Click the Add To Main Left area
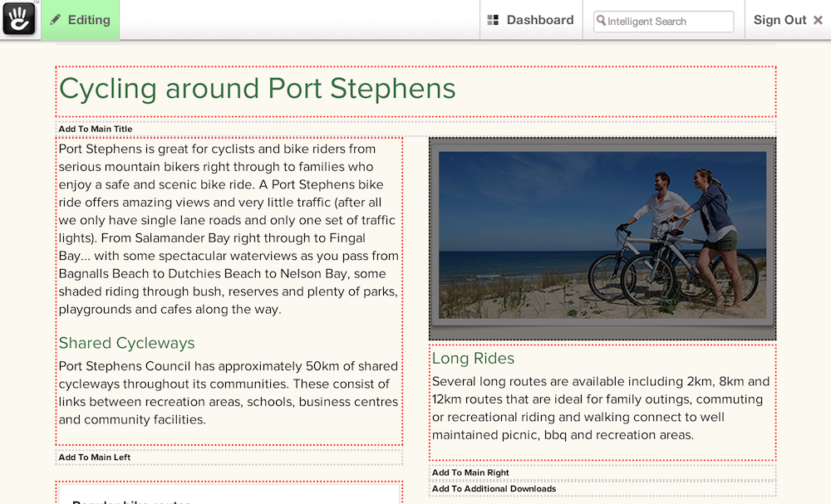 (95, 458)
